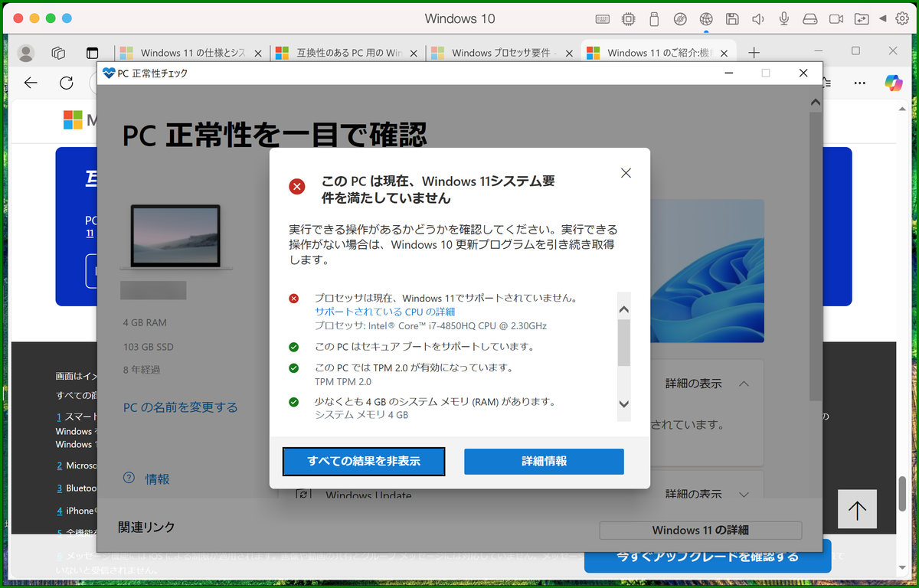
Task: Click the '8 年経過' text
Action: (142, 370)
